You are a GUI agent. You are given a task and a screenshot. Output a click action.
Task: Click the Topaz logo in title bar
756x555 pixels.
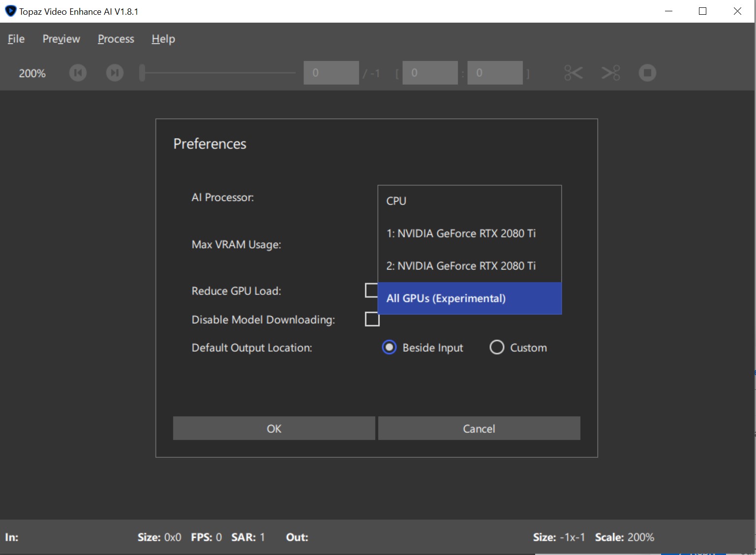pos(10,11)
